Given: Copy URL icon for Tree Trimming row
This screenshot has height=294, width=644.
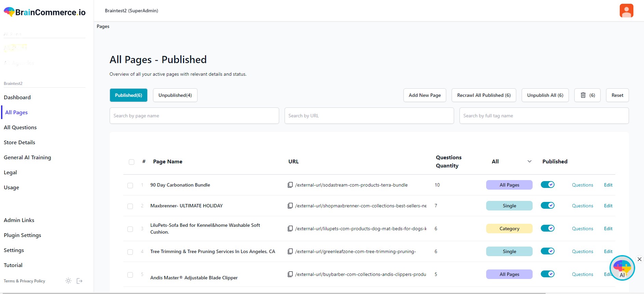Looking at the screenshot, I should tap(290, 251).
